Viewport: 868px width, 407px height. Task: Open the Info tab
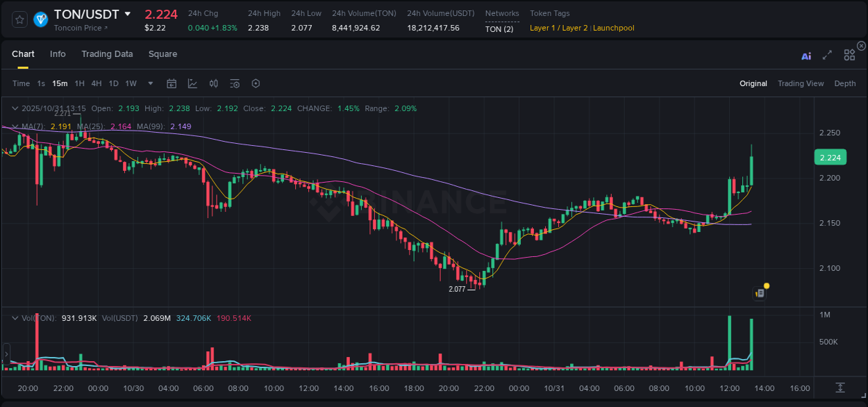point(58,53)
